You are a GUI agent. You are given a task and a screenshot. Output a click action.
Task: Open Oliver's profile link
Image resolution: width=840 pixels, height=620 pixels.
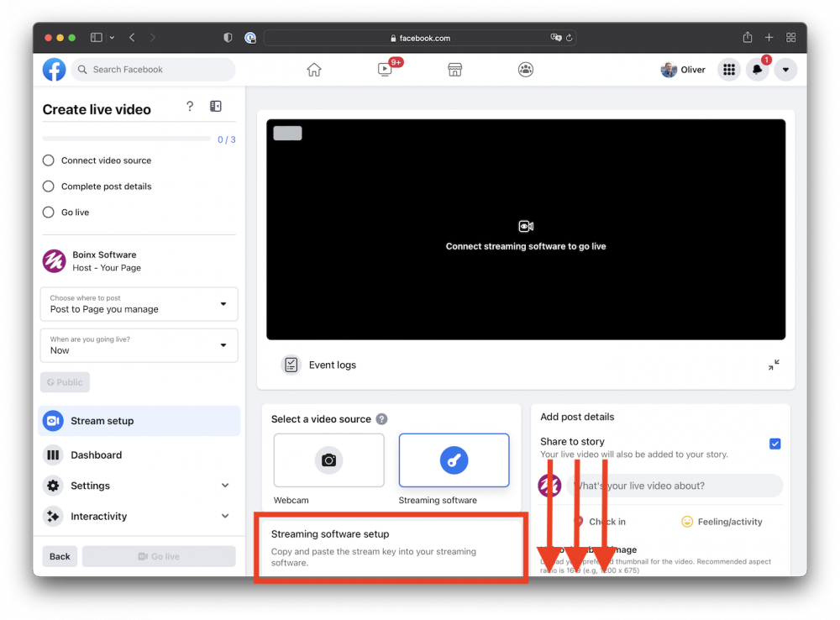click(683, 70)
